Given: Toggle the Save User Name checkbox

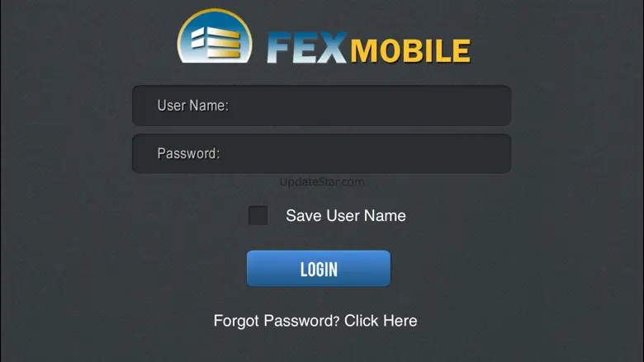Looking at the screenshot, I should coord(258,215).
